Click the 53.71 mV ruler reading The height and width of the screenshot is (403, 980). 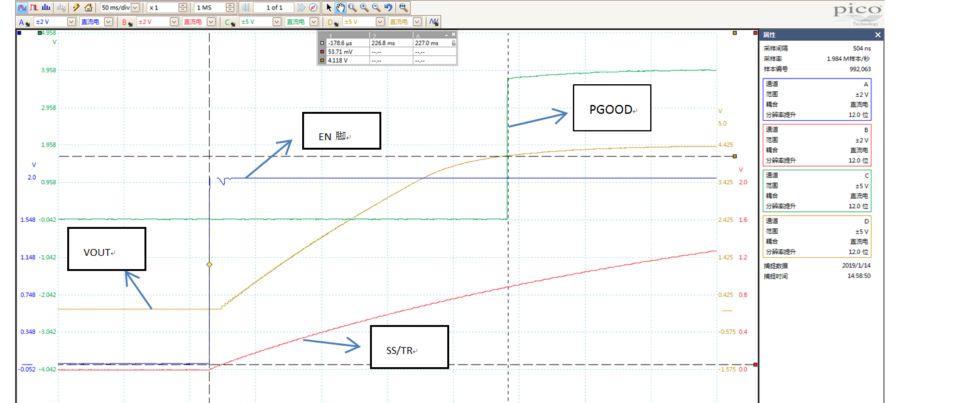[x=339, y=52]
